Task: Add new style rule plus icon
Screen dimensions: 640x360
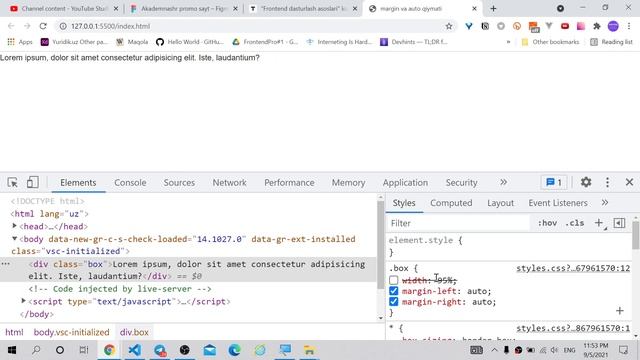Action: tap(599, 223)
